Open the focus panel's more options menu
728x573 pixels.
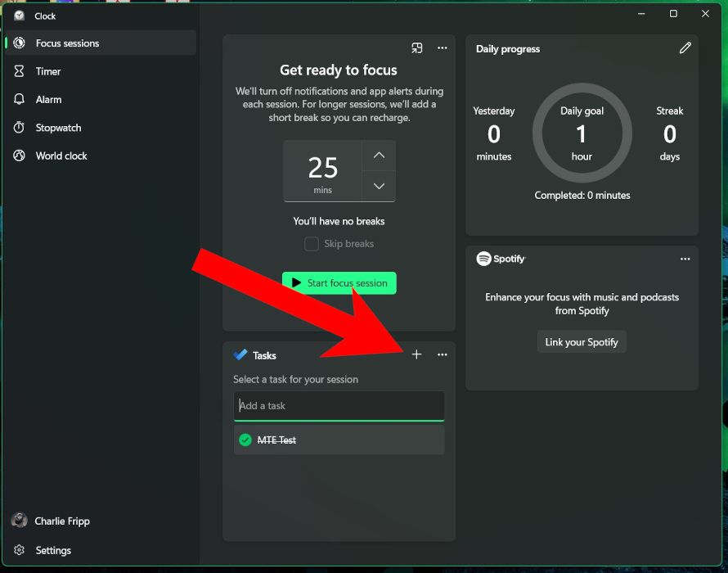443,48
